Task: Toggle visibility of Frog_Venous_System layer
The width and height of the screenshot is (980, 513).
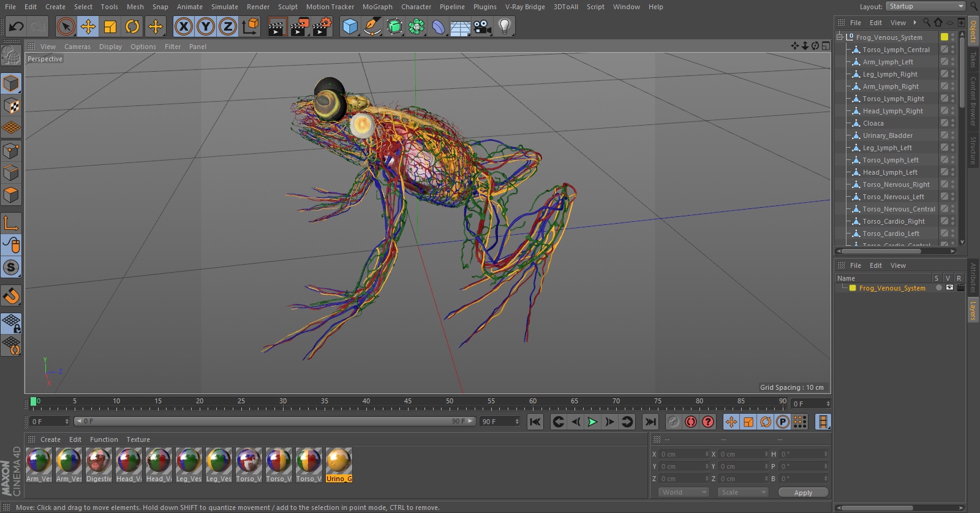Action: coord(949,288)
